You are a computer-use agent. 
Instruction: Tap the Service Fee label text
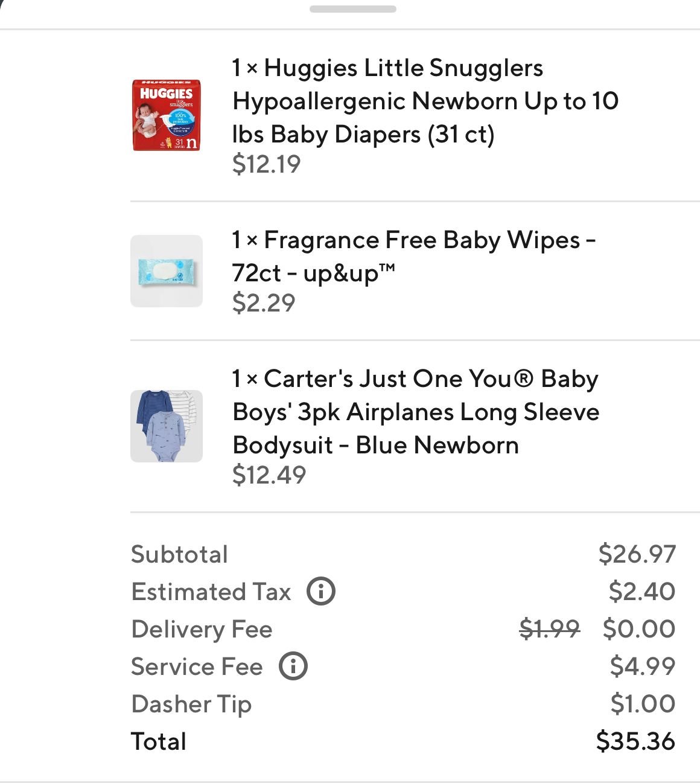pyautogui.click(x=197, y=666)
